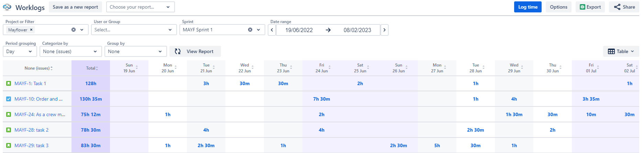Clear the Mayflower project filter with X
This screenshot has height=153, width=644.
tap(31, 30)
